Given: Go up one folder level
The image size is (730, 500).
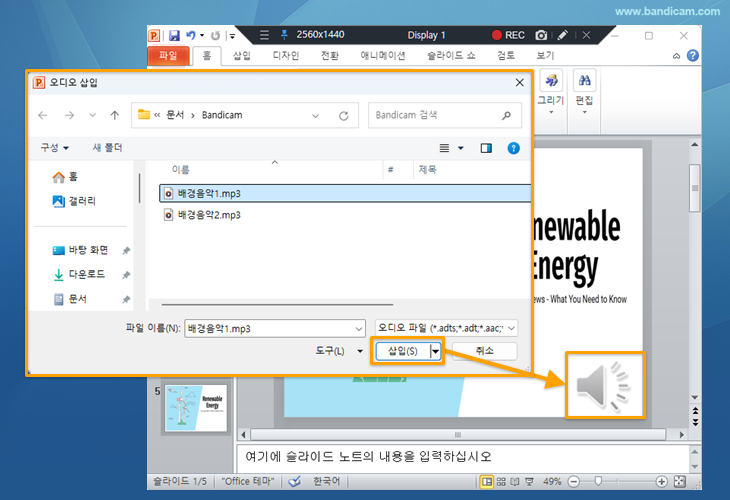Looking at the screenshot, I should coord(115,115).
